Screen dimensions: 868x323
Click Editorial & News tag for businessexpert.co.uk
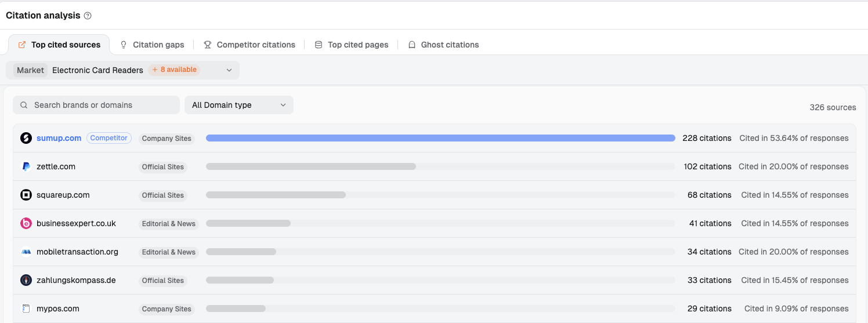[169, 224]
